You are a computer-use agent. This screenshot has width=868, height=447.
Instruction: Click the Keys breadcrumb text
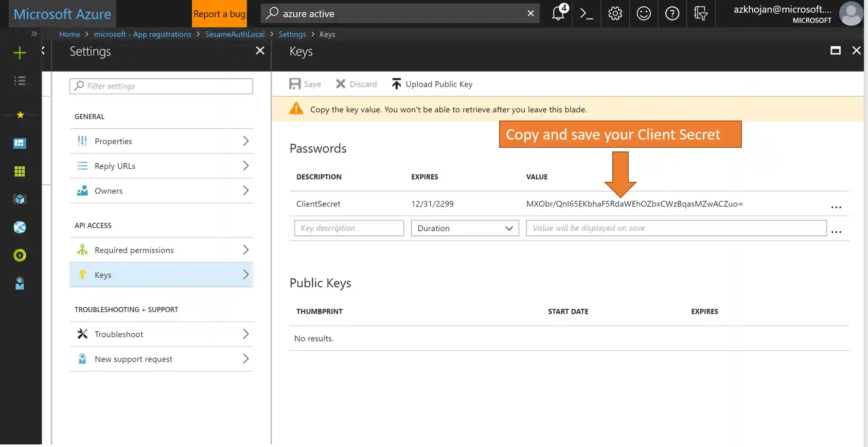click(x=327, y=34)
